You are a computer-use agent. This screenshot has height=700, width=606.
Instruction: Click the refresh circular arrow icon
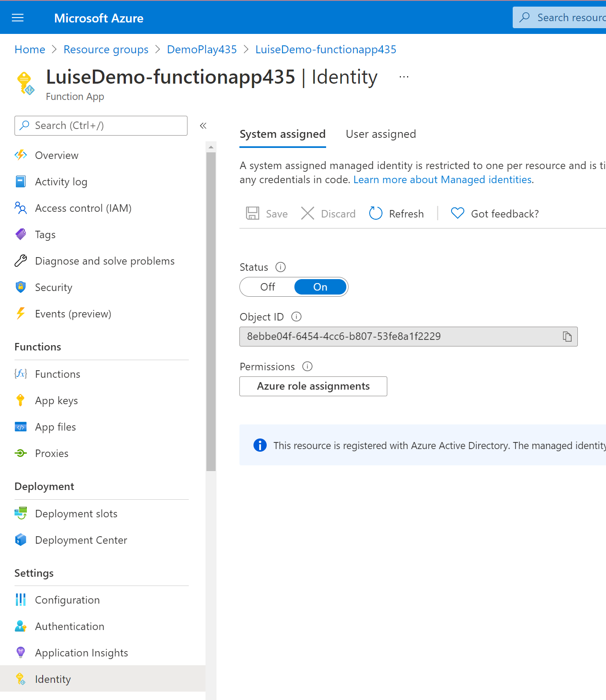click(376, 214)
